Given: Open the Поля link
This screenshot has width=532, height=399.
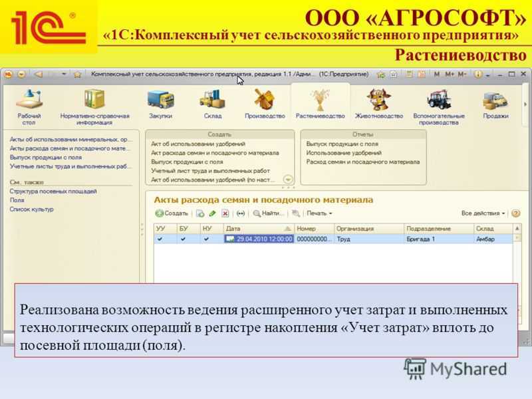Looking at the screenshot, I should tap(17, 200).
